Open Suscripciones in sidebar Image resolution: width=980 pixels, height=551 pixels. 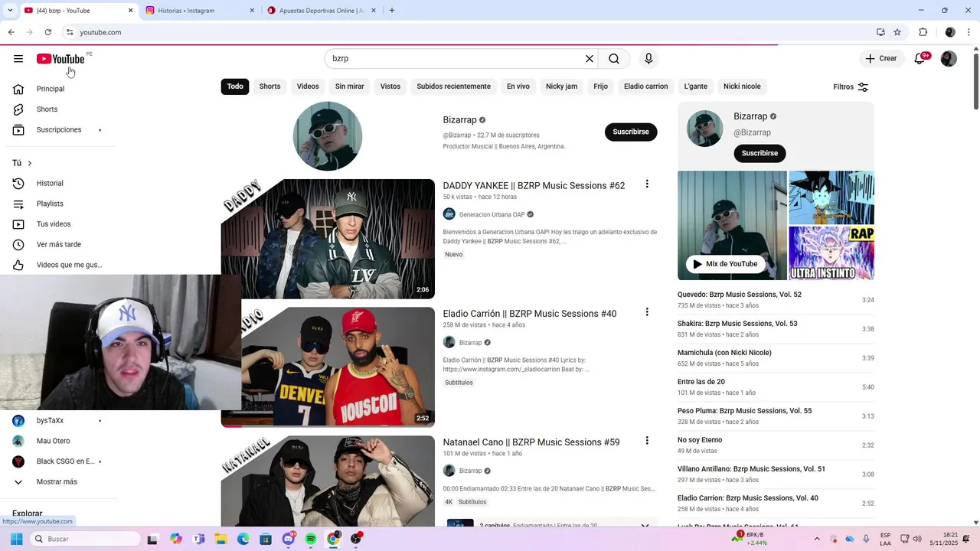pos(57,129)
